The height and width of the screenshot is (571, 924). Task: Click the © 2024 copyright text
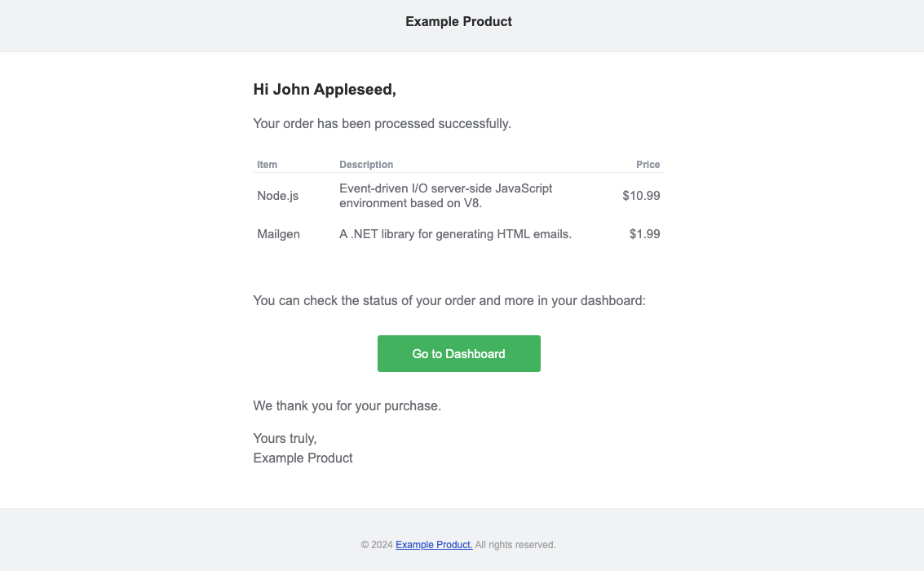pos(377,545)
